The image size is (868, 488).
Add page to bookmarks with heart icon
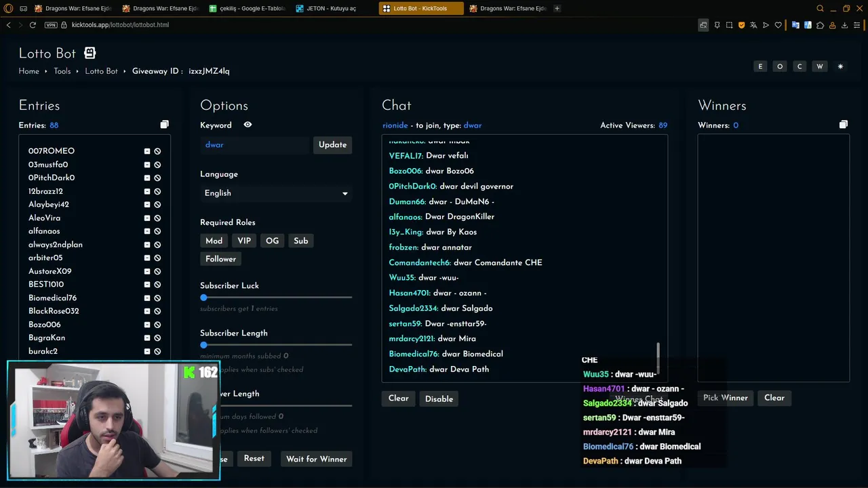pyautogui.click(x=778, y=25)
